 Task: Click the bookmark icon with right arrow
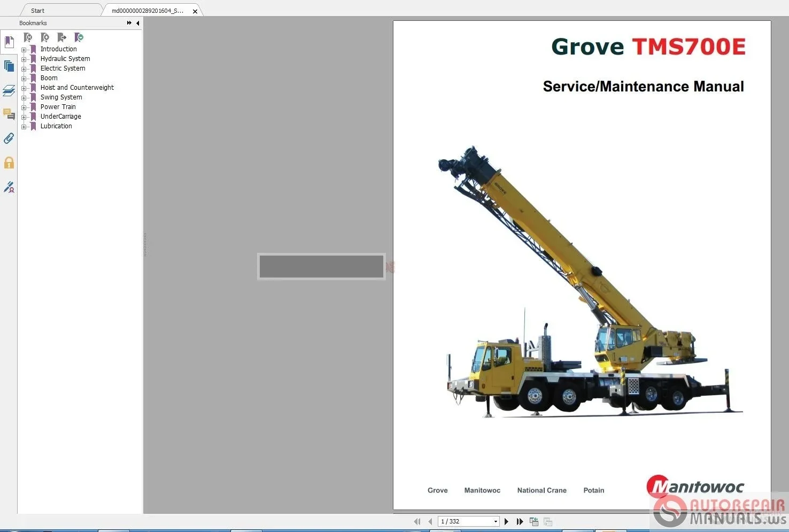tap(62, 37)
